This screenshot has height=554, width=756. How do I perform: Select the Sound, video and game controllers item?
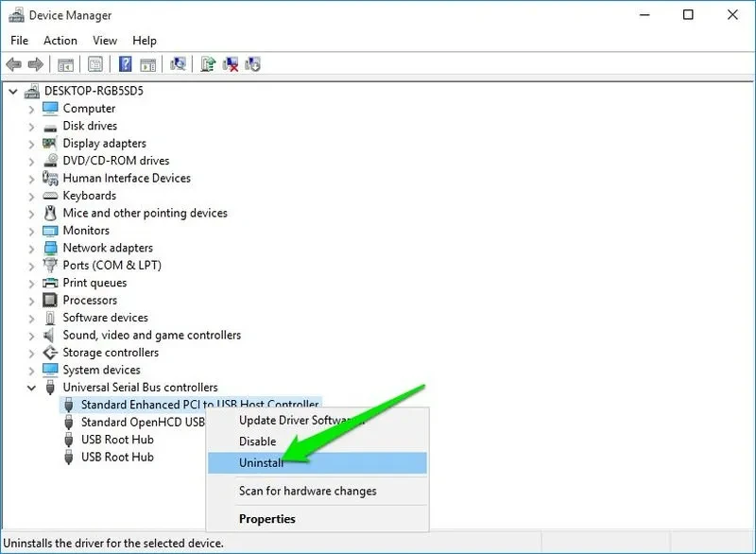(151, 335)
